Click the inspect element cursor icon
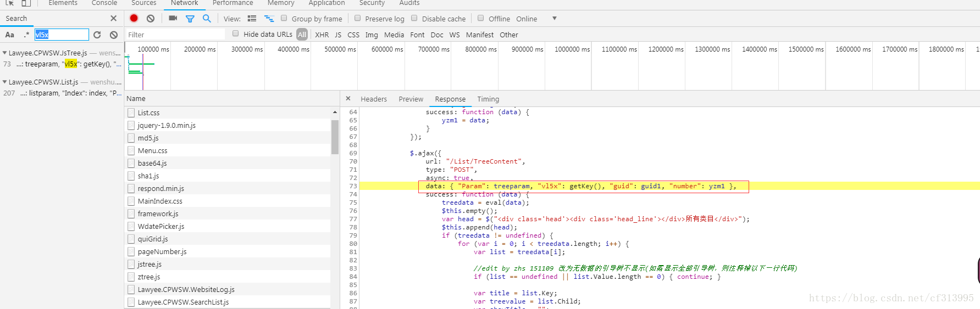 point(9,3)
